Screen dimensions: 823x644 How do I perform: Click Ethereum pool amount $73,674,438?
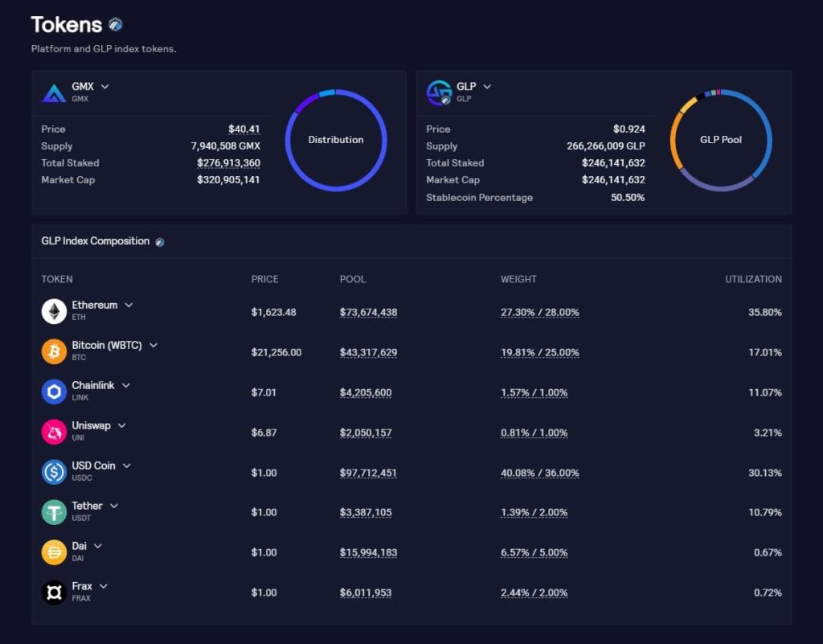click(x=368, y=312)
